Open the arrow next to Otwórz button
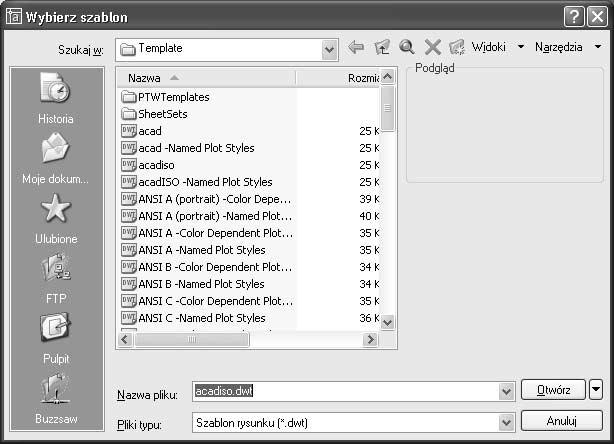 click(596, 389)
